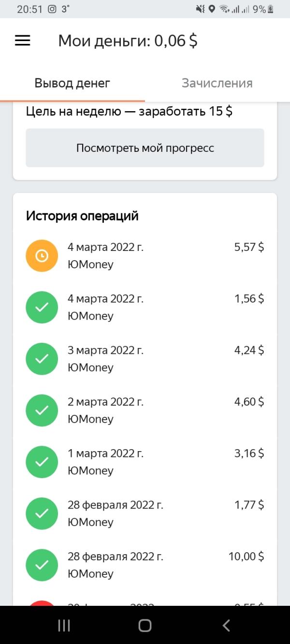
Task: Open the hamburger navigation menu
Action: pyautogui.click(x=23, y=41)
